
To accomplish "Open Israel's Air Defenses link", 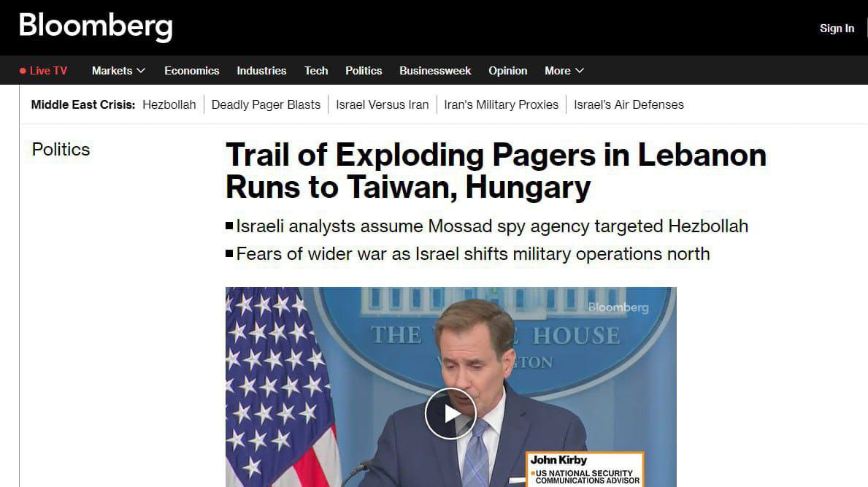I will (x=629, y=104).
